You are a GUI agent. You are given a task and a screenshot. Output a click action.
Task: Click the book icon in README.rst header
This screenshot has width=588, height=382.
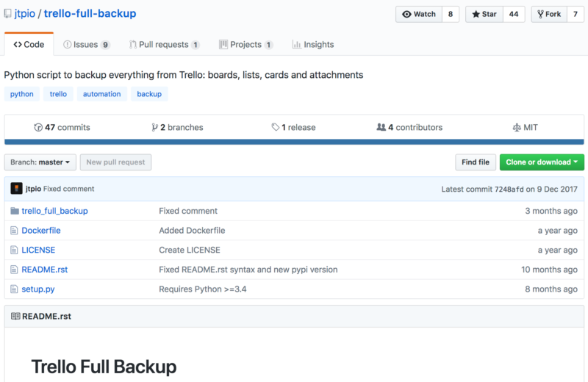pyautogui.click(x=15, y=316)
